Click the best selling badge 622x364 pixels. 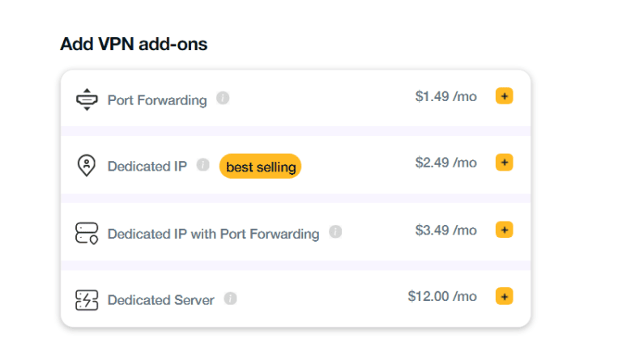click(260, 167)
